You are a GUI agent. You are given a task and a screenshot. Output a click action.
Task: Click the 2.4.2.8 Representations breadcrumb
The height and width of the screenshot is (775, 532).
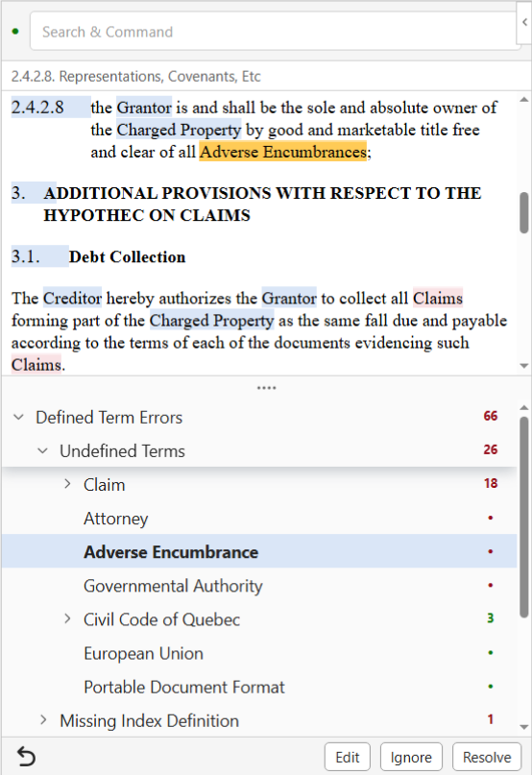point(135,76)
